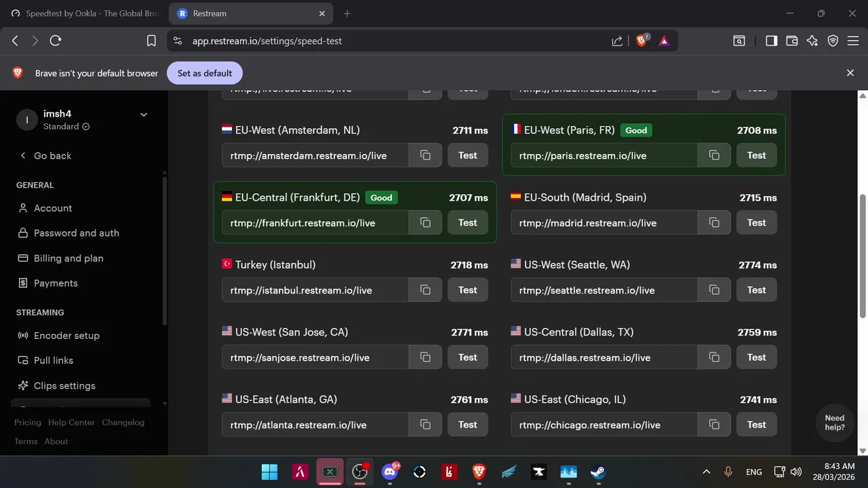This screenshot has width=868, height=488.
Task: Bookmark this page
Action: pyautogui.click(x=151, y=41)
